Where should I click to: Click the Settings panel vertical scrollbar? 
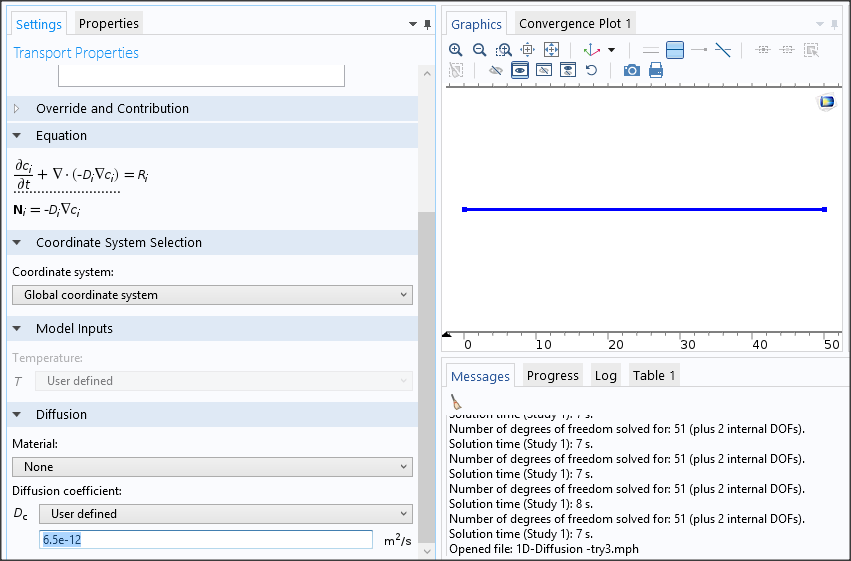tap(427, 380)
